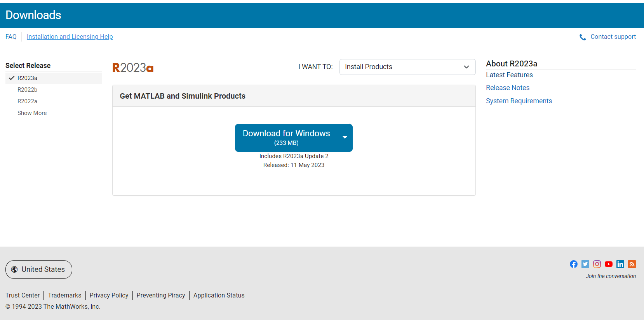The image size is (644, 320).
Task: Open the Facebook social icon
Action: coord(574,264)
